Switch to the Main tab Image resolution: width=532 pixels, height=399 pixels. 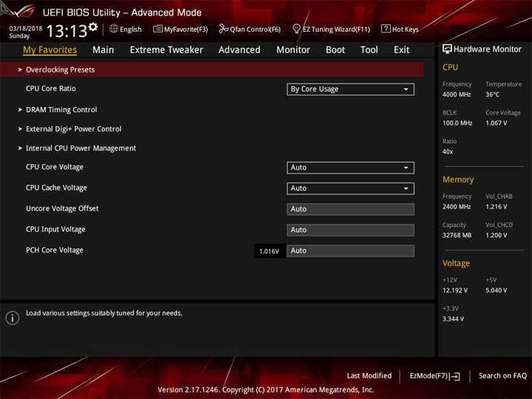click(x=103, y=50)
